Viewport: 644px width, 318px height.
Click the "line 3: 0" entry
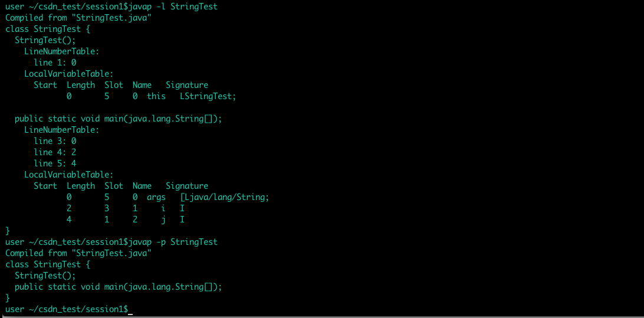point(55,142)
